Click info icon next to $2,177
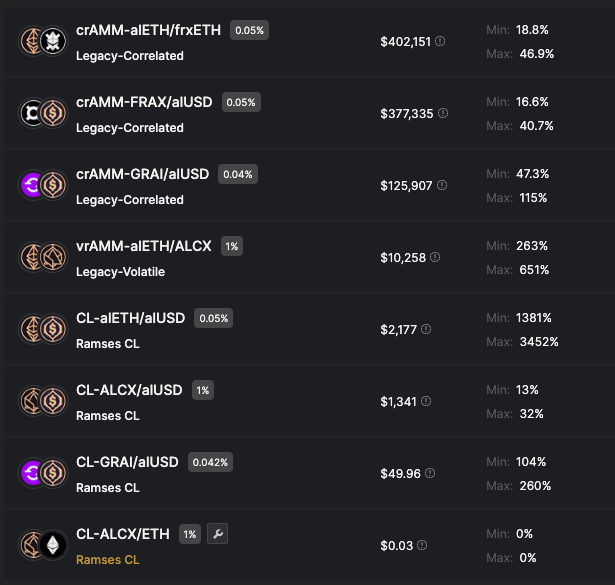 pyautogui.click(x=426, y=329)
